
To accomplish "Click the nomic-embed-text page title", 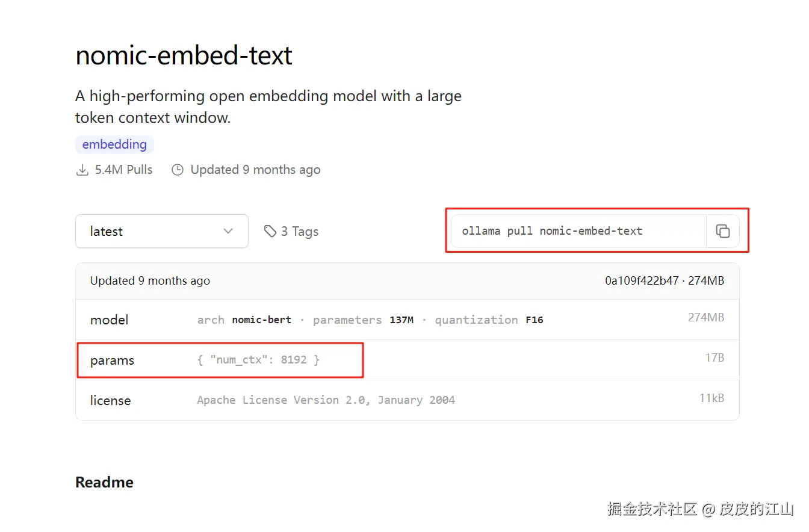I will pyautogui.click(x=184, y=55).
